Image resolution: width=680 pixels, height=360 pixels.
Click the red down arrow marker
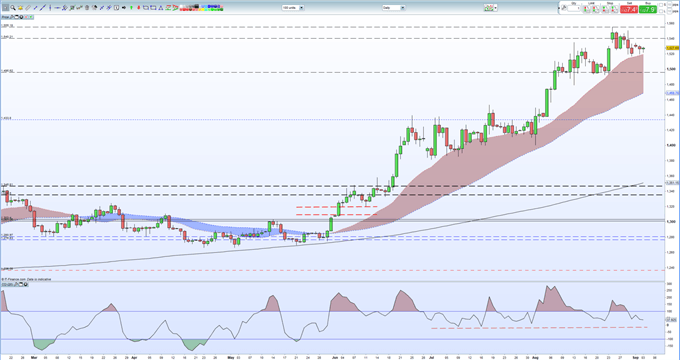[x=138, y=8]
